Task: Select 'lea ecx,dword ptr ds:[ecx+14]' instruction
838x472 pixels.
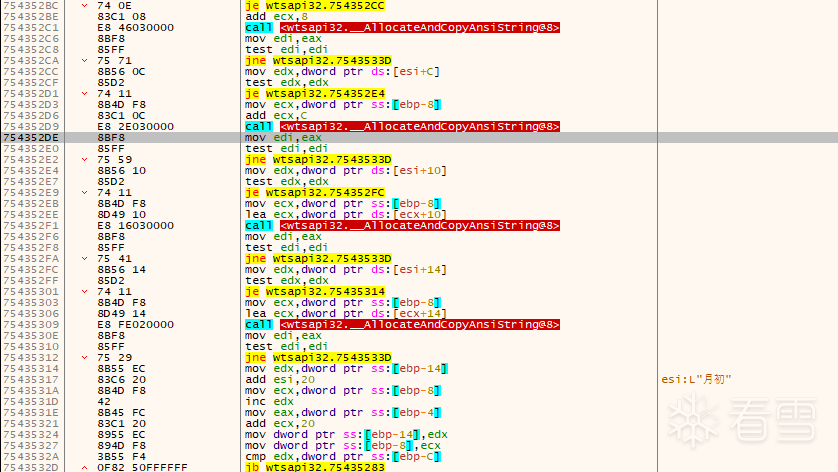Action: click(346, 314)
